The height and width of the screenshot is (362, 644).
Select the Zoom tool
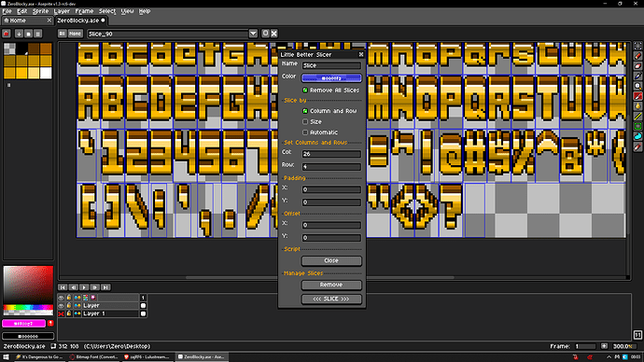tap(637, 86)
